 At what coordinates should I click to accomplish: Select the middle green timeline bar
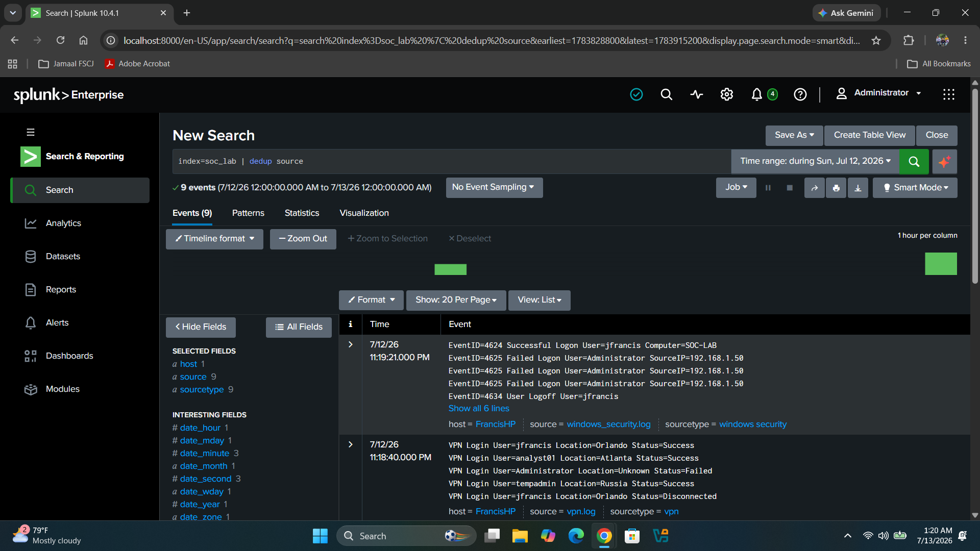450,269
